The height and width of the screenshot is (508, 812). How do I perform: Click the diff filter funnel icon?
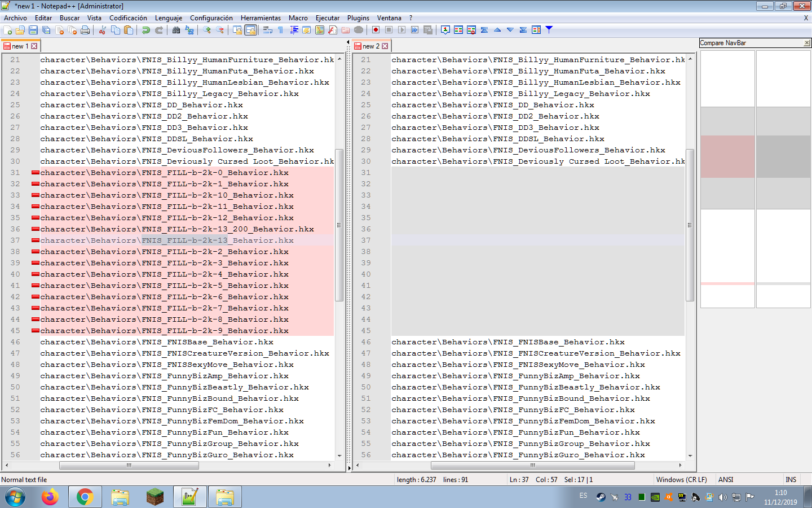(x=549, y=30)
